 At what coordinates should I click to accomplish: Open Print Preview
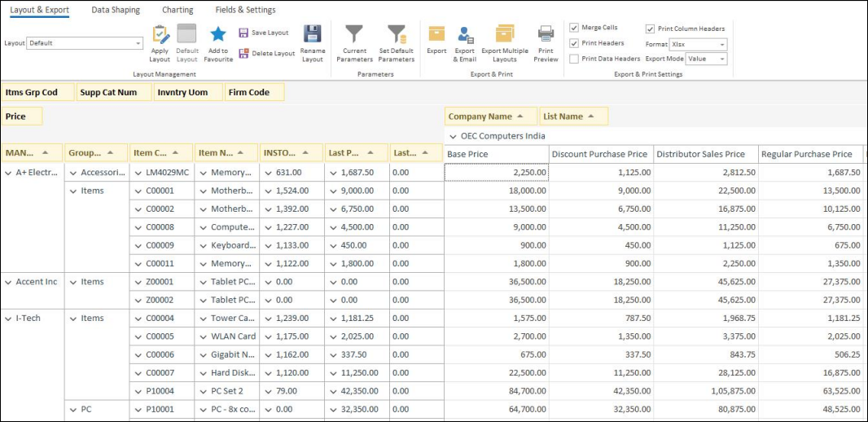tap(546, 34)
